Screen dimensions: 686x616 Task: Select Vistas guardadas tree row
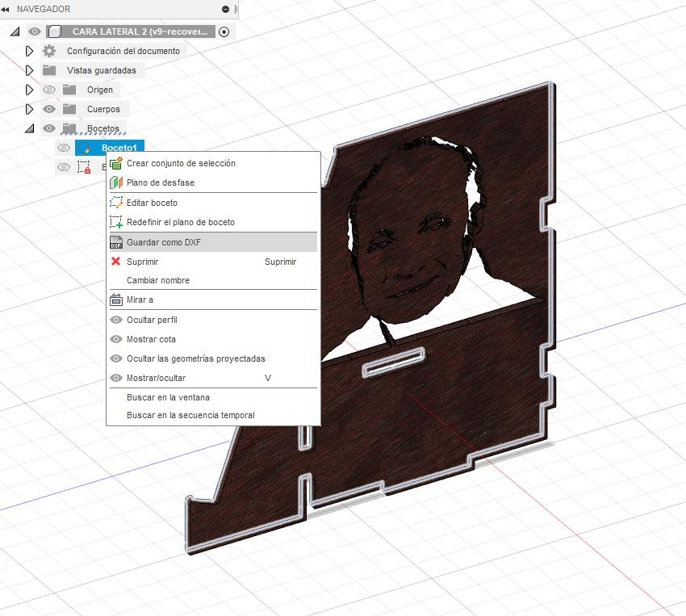[x=102, y=70]
